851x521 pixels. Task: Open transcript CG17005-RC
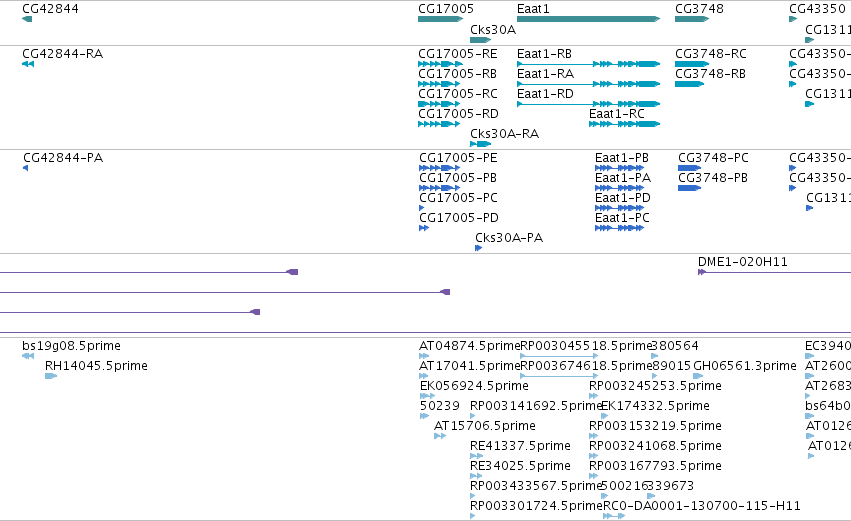(439, 104)
